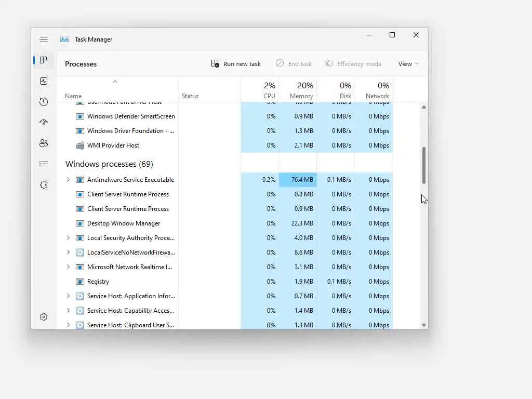
Task: Open the Services sidebar icon
Action: 44,185
